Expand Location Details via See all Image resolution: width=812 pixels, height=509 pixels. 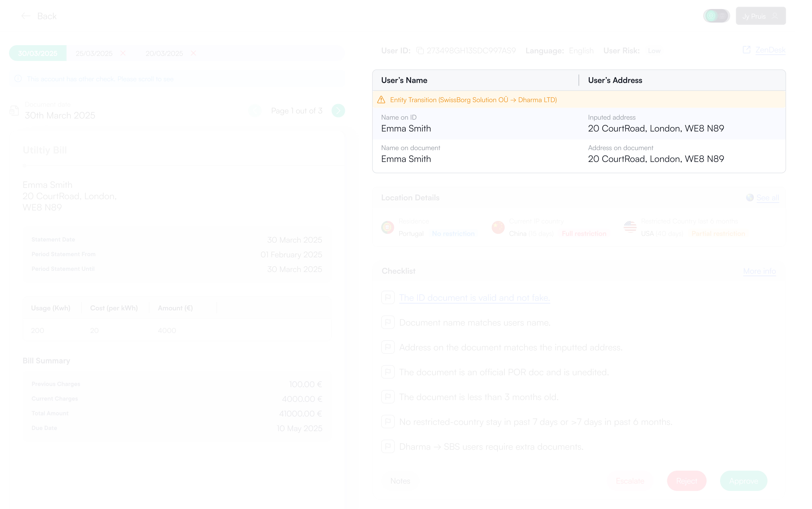[x=767, y=198]
